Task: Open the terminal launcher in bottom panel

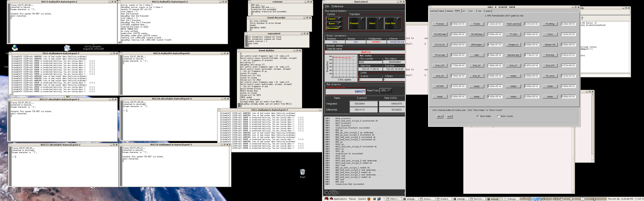Action: [x=379, y=199]
